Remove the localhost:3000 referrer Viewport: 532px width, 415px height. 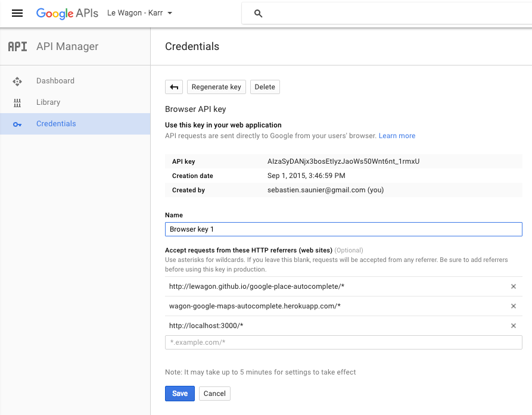pyautogui.click(x=514, y=326)
